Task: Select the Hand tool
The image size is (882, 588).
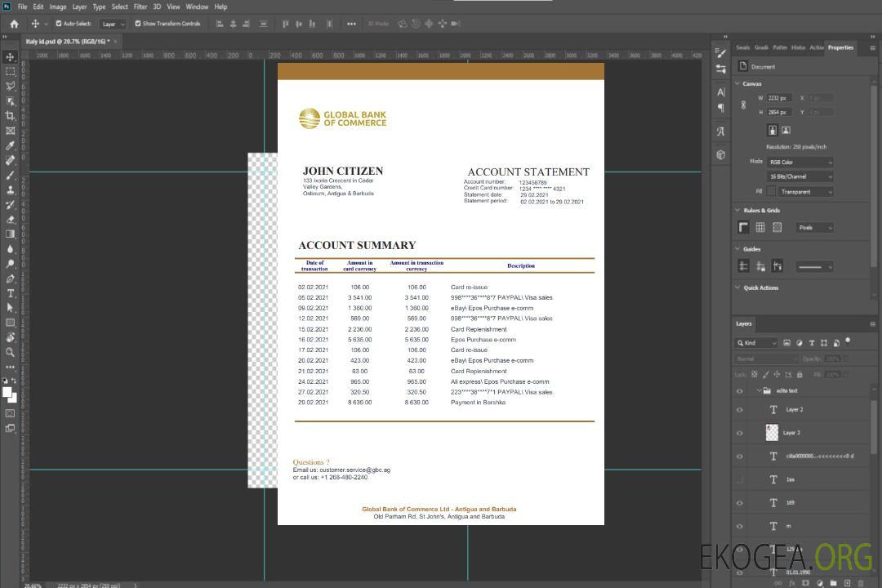Action: (x=10, y=337)
